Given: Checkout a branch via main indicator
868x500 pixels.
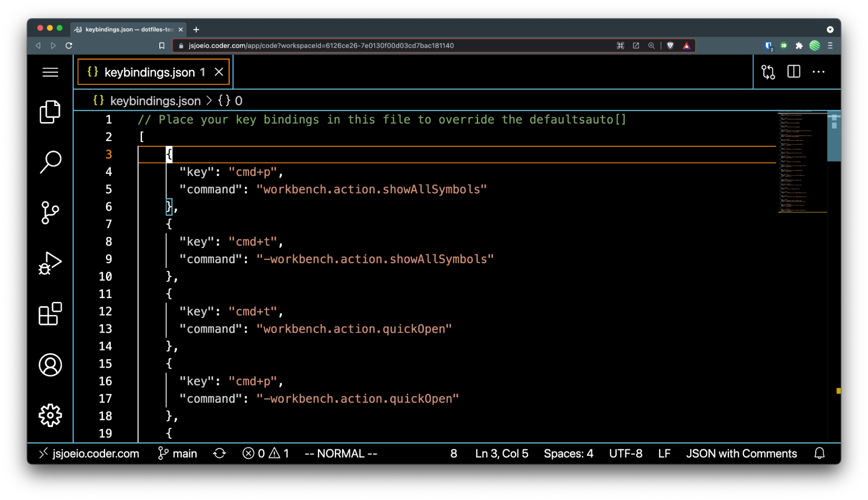Looking at the screenshot, I should click(178, 454).
